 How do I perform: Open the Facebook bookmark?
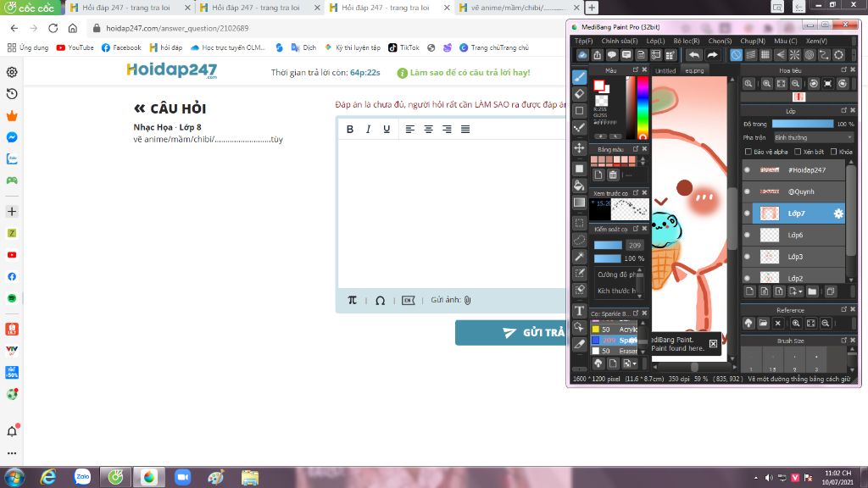coord(121,47)
